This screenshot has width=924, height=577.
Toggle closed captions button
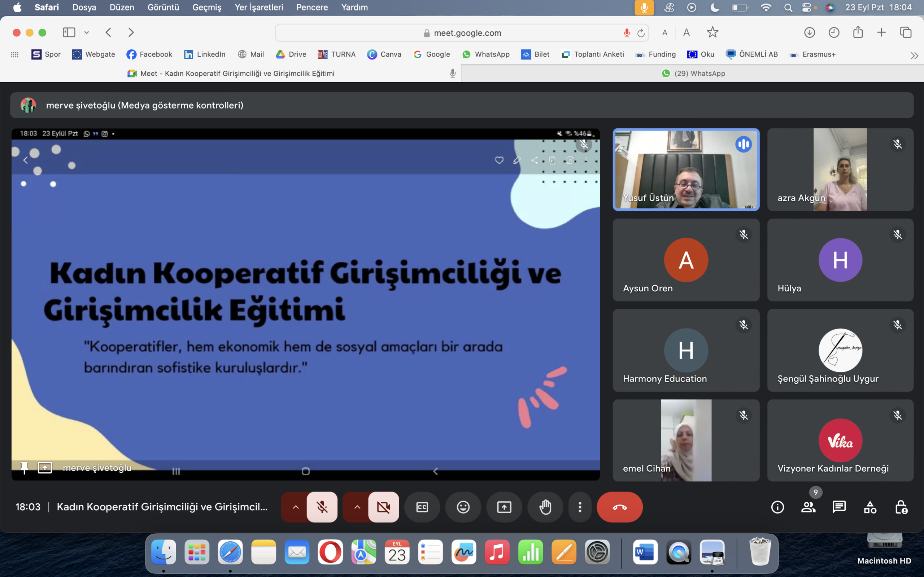(x=422, y=507)
